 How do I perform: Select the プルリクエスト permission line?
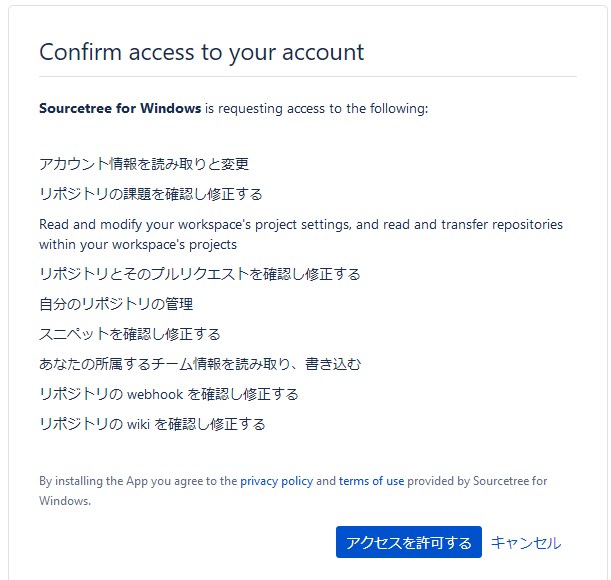click(199, 274)
